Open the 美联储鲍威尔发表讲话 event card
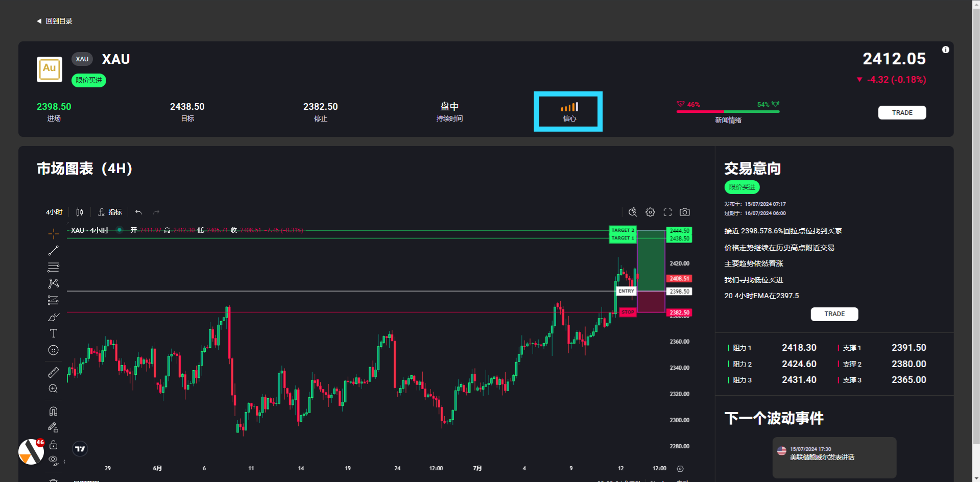Image resolution: width=980 pixels, height=482 pixels. 834,457
